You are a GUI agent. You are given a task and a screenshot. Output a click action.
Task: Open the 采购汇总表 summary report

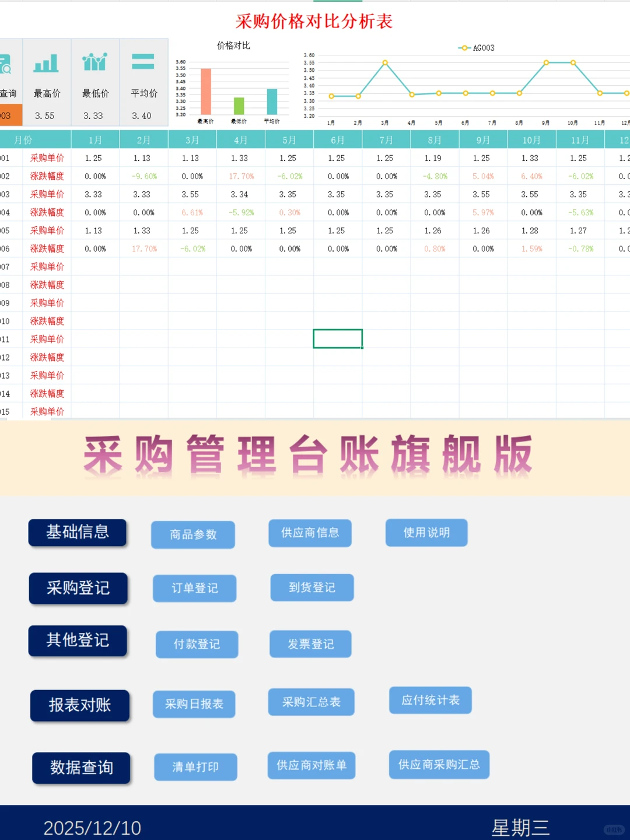pos(311,702)
